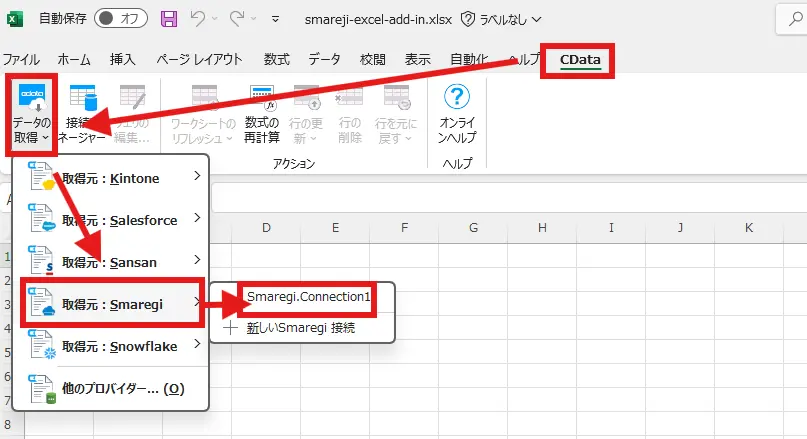
Task: Open the redo history dropdown arrow
Action: (x=254, y=19)
